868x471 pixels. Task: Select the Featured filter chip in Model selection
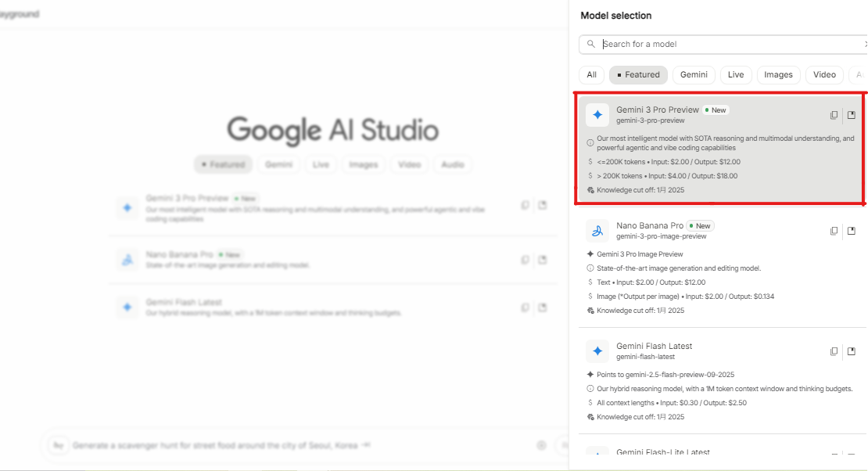pos(638,75)
